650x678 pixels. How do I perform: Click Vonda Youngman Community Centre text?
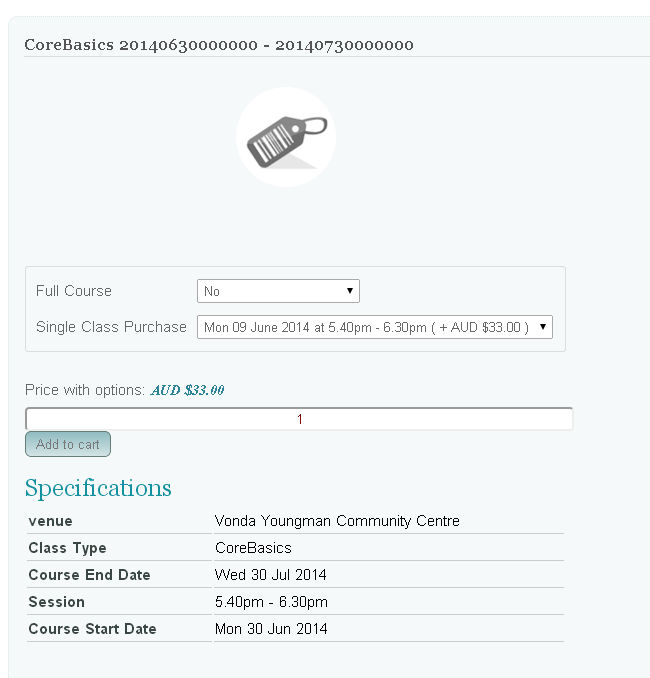point(337,521)
